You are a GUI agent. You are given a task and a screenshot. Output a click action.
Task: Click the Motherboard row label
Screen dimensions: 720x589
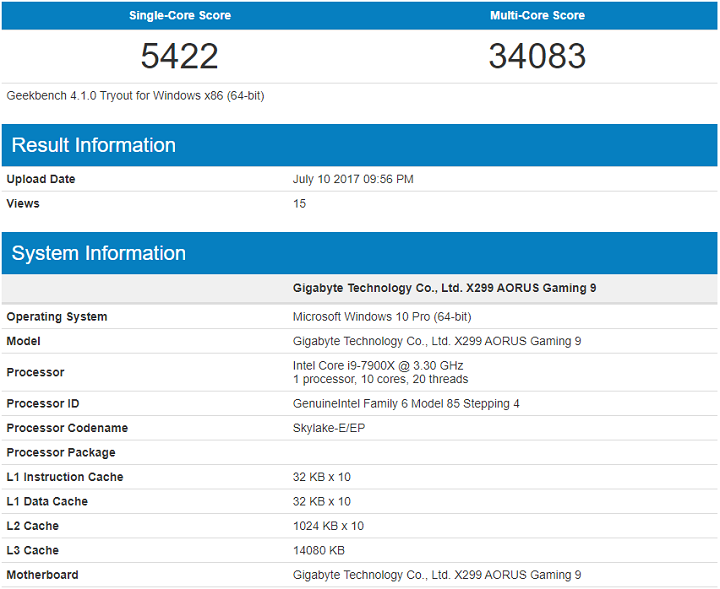[x=42, y=575]
